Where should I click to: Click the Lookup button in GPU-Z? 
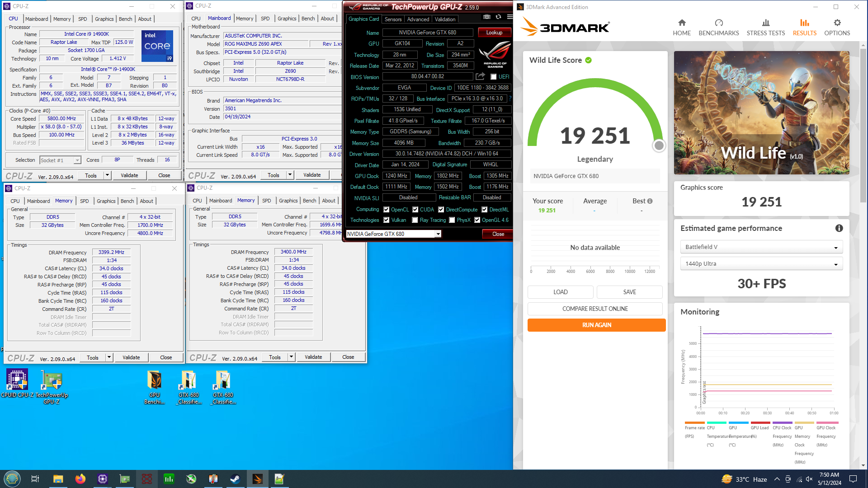pyautogui.click(x=494, y=33)
